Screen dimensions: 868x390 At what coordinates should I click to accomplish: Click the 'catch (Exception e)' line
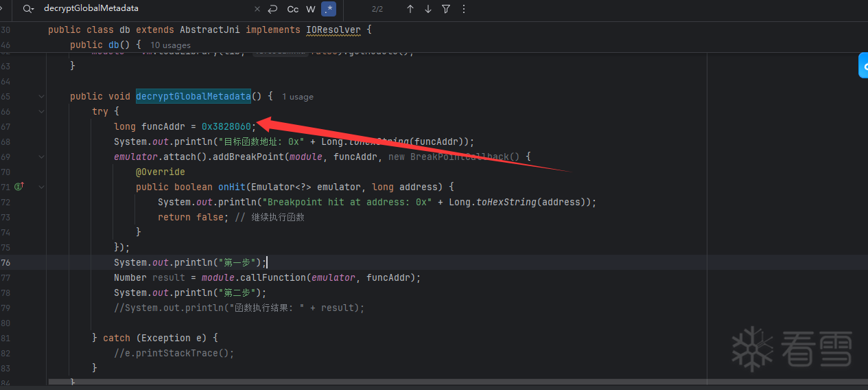pos(155,338)
